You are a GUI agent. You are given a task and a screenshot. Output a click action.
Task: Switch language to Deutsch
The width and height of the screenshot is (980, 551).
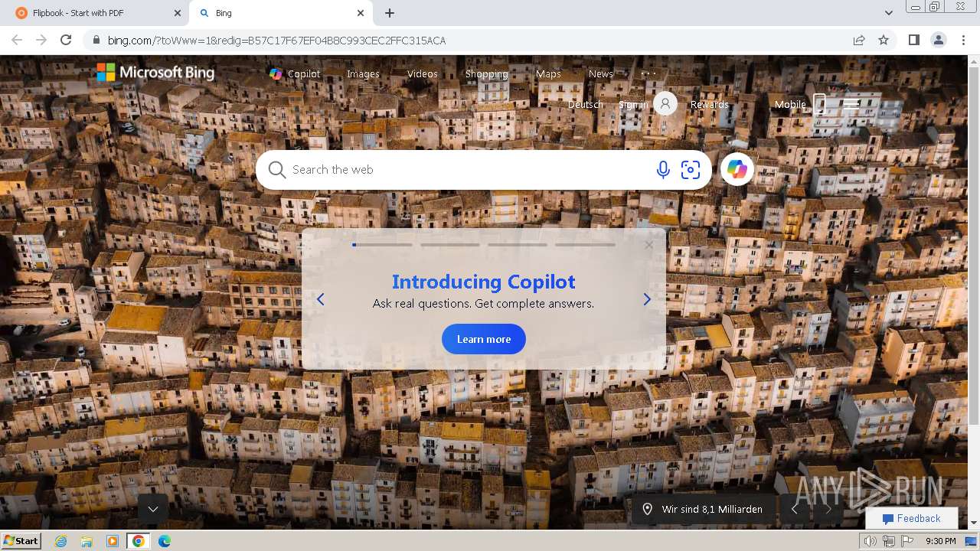586,104
